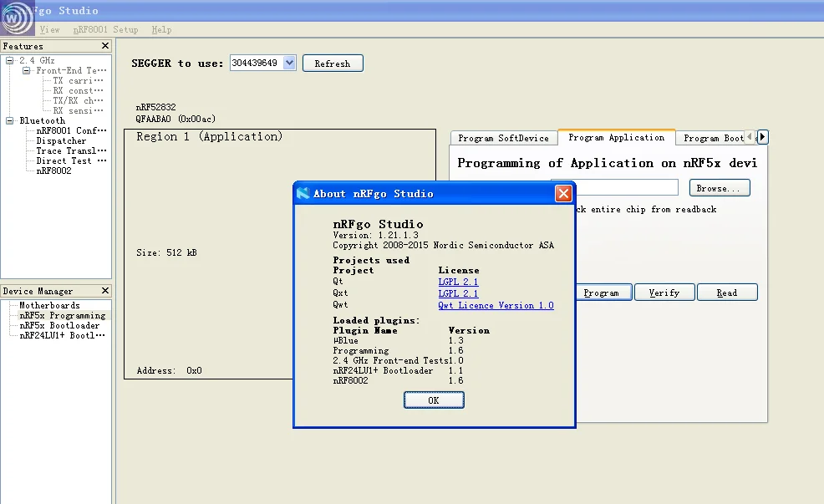Open the Qt LGPL 2.1 license link
The image size is (824, 504).
(x=458, y=282)
